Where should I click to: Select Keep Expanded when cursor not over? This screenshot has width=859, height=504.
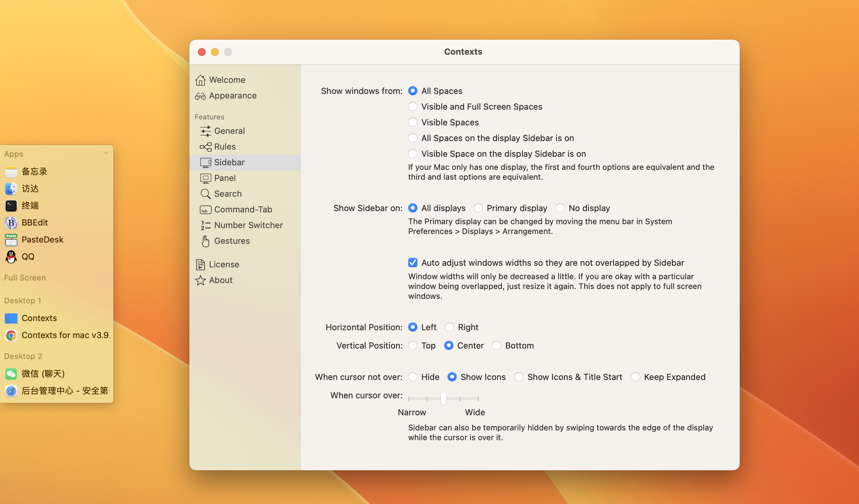pos(635,377)
